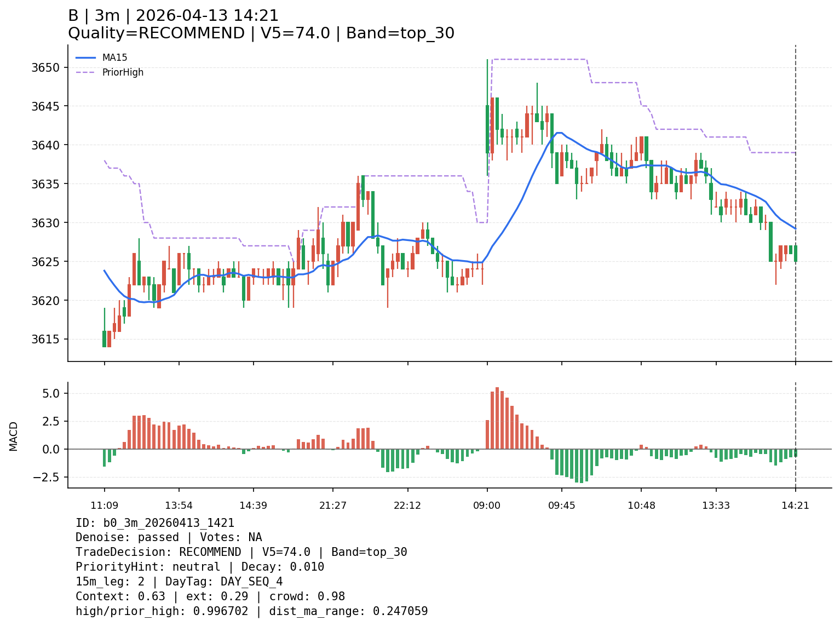Click the Quality=RECOMMEND subtitle line
This screenshot has height=626, width=840.
point(261,33)
